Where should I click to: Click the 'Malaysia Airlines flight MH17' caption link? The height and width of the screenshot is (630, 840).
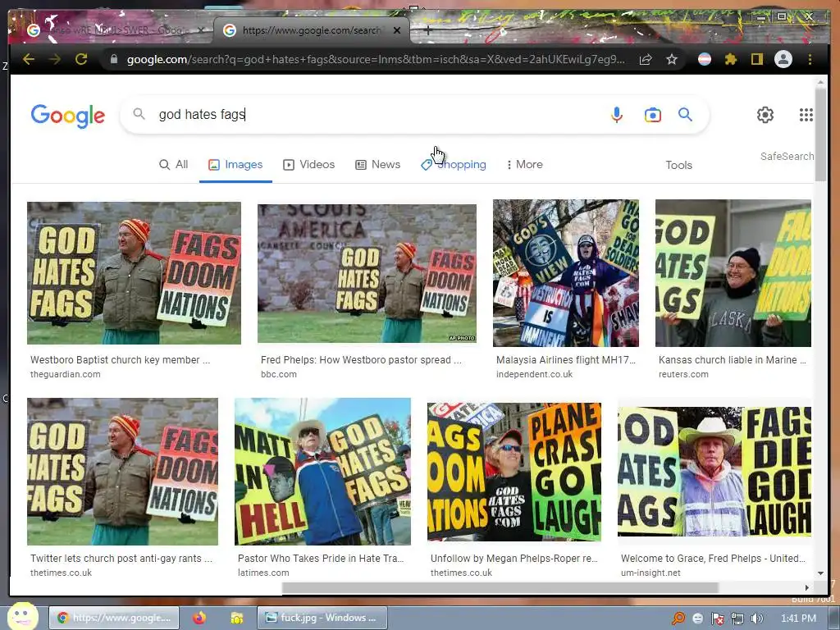pos(566,360)
